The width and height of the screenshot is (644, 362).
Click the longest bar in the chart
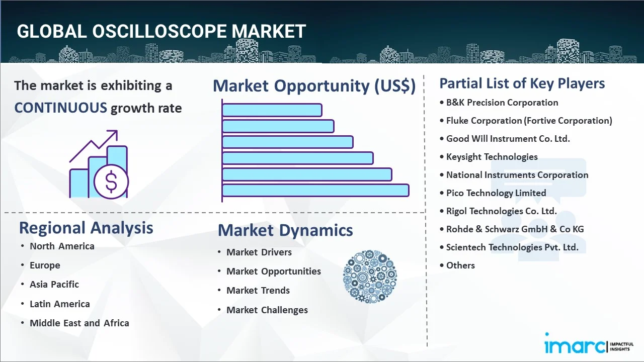315,190
